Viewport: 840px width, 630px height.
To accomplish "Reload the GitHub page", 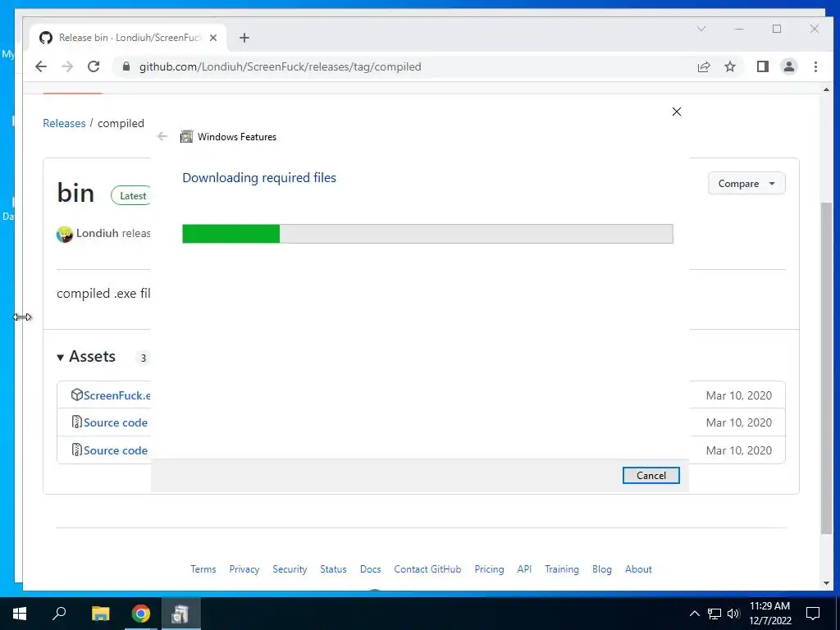I will click(94, 66).
